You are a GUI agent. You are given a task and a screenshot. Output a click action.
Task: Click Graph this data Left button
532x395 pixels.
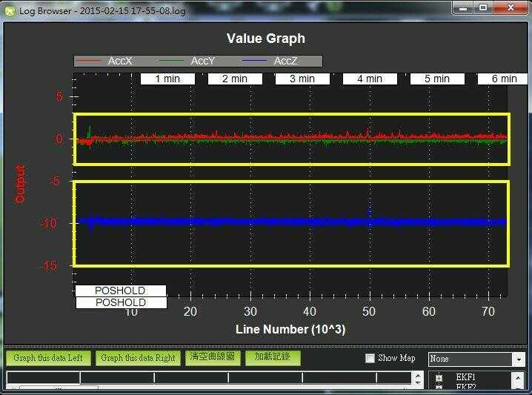point(48,358)
